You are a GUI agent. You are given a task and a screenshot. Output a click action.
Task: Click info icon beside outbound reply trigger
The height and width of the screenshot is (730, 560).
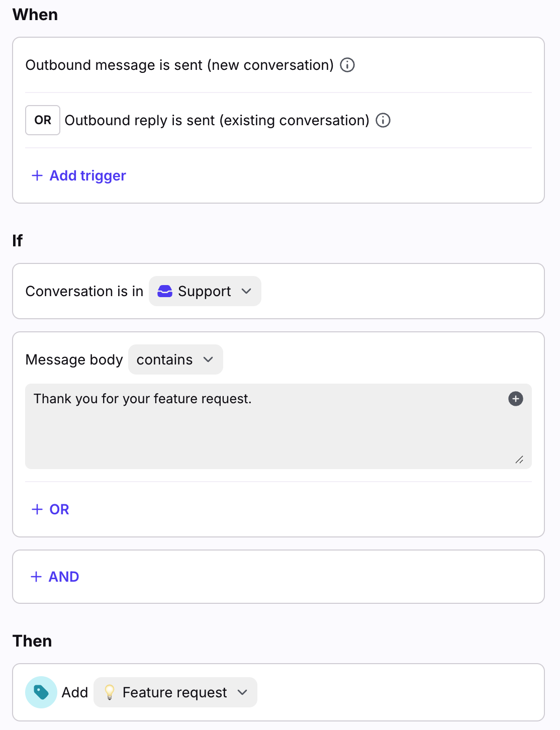tap(383, 120)
